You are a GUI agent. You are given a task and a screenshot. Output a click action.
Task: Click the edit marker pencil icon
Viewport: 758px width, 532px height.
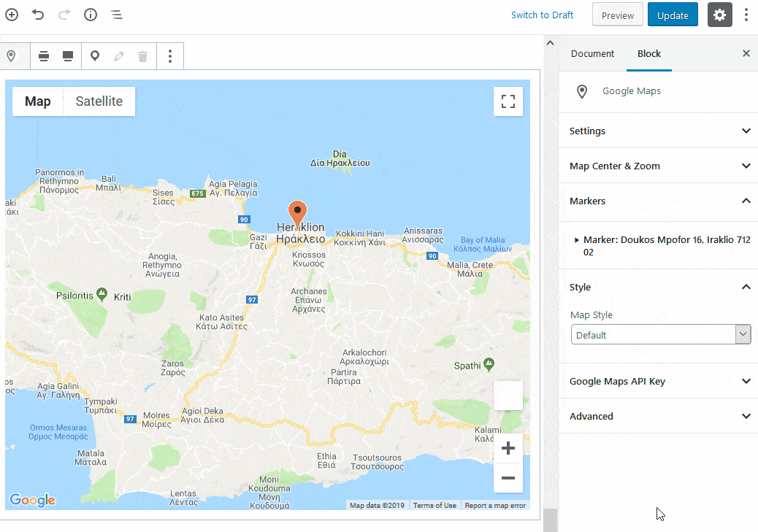coord(119,56)
